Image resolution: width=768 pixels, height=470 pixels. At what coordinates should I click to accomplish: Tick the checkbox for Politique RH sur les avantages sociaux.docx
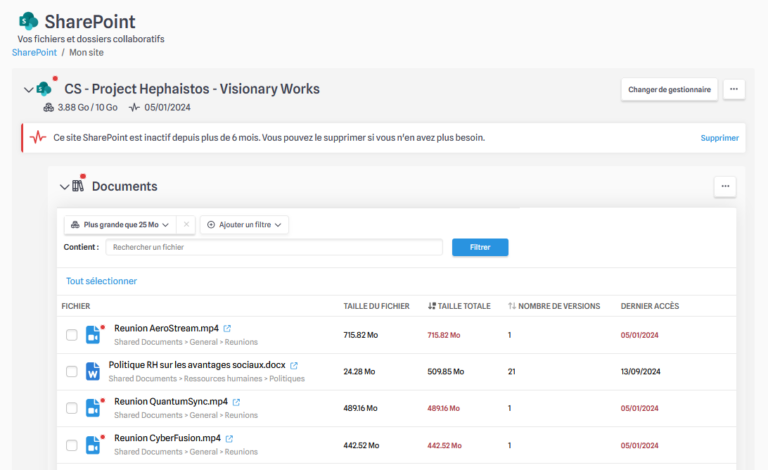(72, 372)
